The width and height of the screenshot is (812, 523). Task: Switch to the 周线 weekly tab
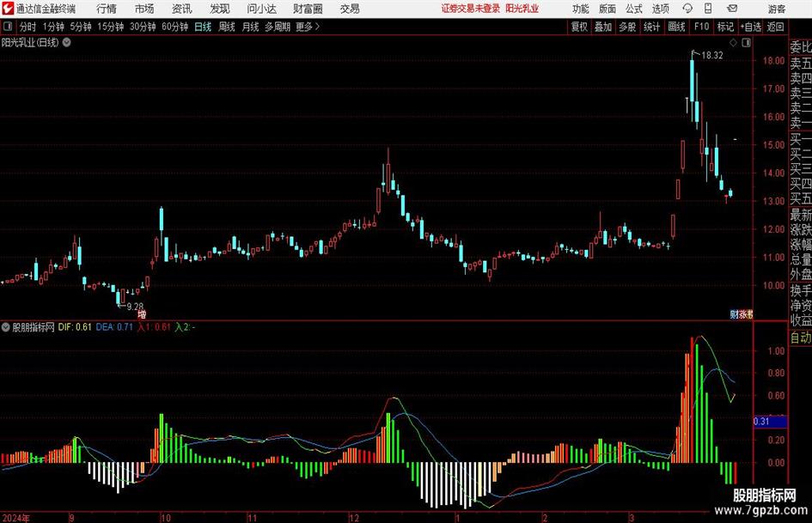tap(227, 27)
